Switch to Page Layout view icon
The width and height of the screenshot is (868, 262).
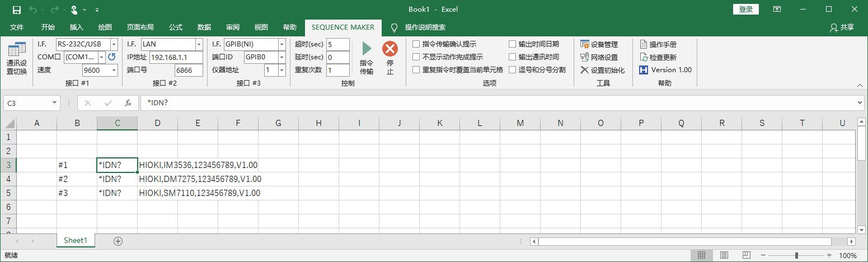click(724, 255)
